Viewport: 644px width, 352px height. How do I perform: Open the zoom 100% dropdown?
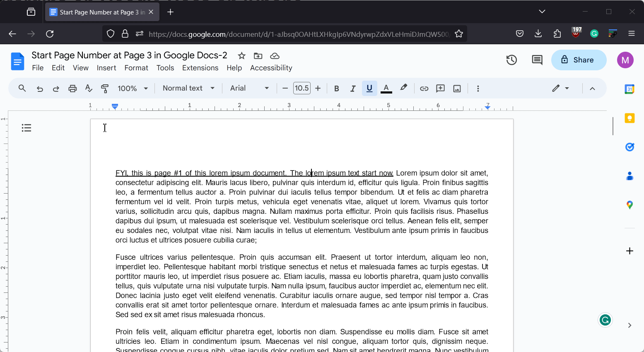pyautogui.click(x=133, y=89)
